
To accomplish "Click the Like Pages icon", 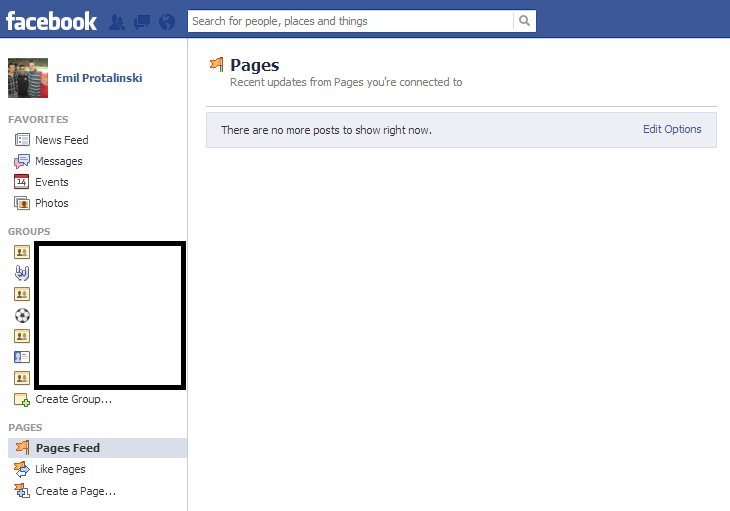I will click(x=22, y=469).
